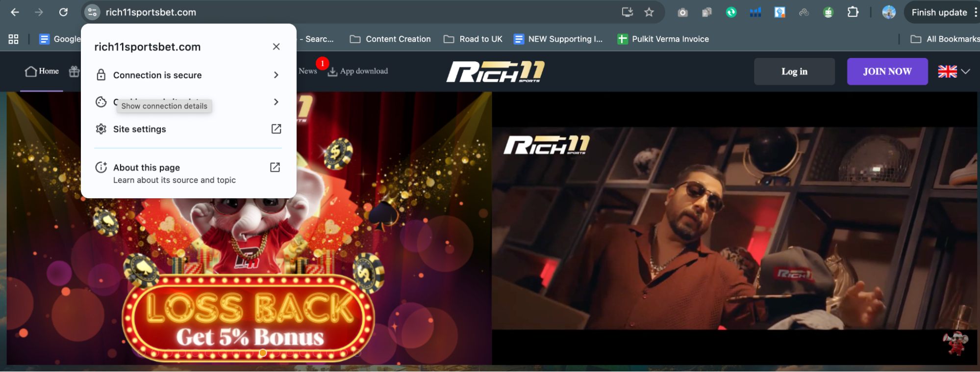
Task: Click the gear icon beside Site settings
Action: pos(101,129)
